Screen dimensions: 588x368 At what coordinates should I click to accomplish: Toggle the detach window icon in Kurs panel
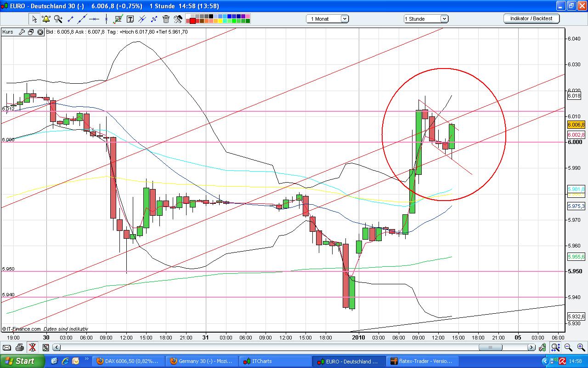pos(31,32)
